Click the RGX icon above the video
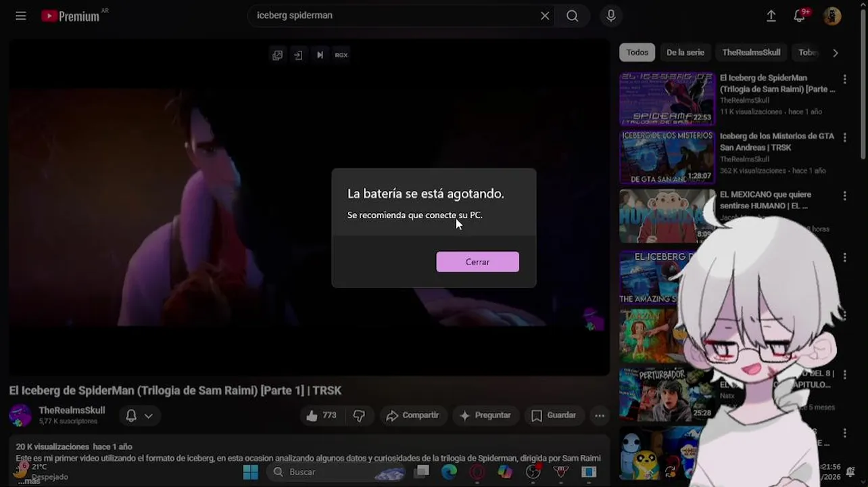Viewport: 868px width, 487px height. 341,55
